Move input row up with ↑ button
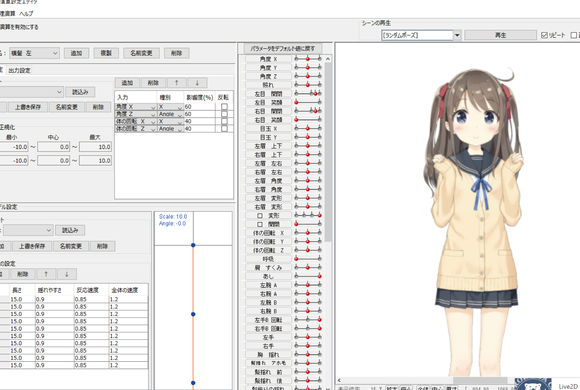Screen dimensions: 580x390 [176, 83]
